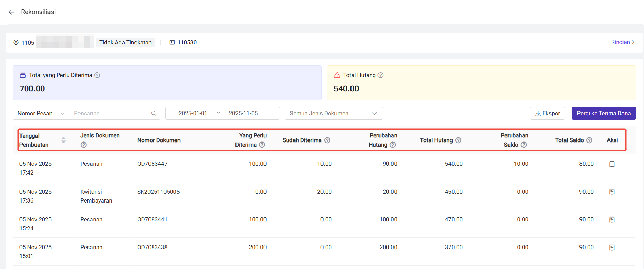Click help icon on Sudah Diterima column

click(x=327, y=140)
